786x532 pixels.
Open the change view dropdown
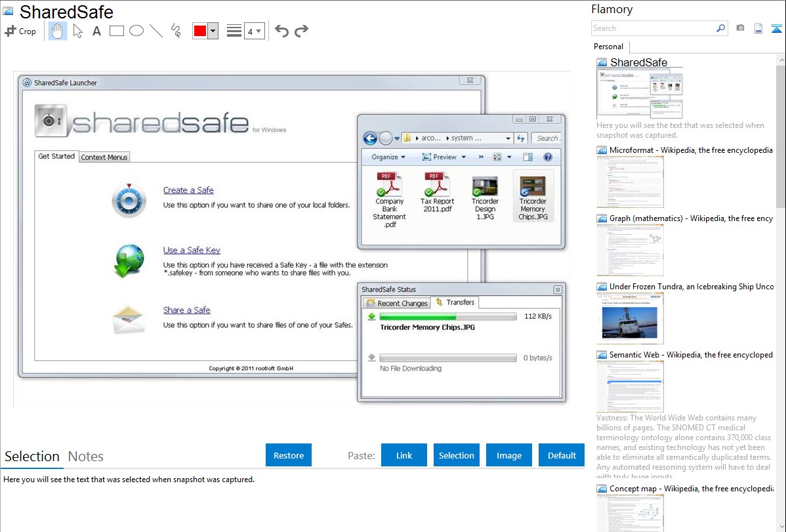pos(509,157)
